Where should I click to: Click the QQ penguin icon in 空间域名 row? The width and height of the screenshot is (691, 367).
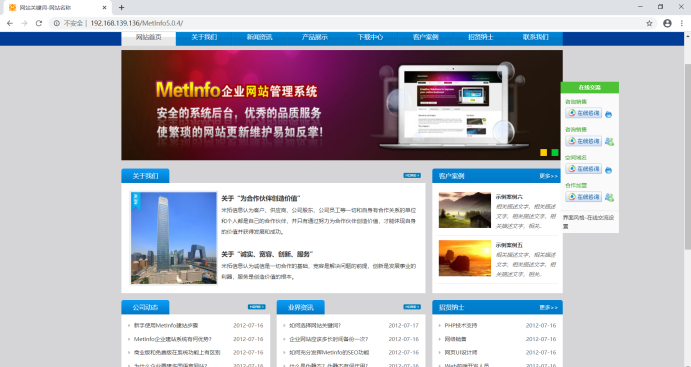609,170
